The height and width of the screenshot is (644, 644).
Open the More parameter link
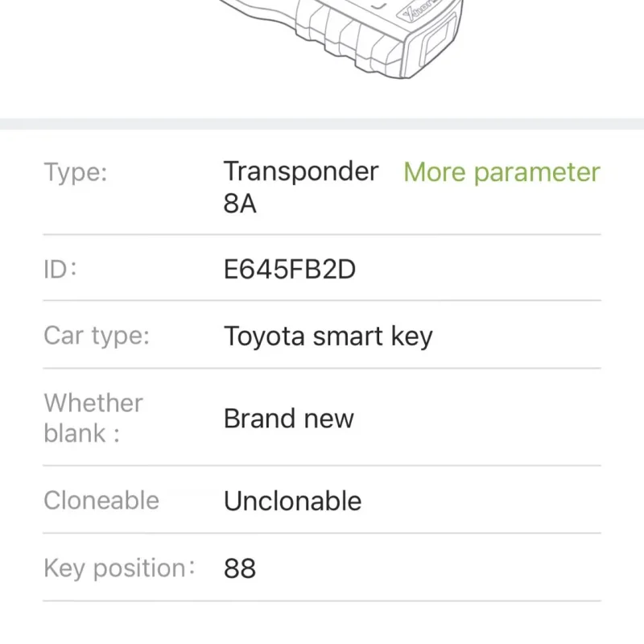[x=502, y=172]
